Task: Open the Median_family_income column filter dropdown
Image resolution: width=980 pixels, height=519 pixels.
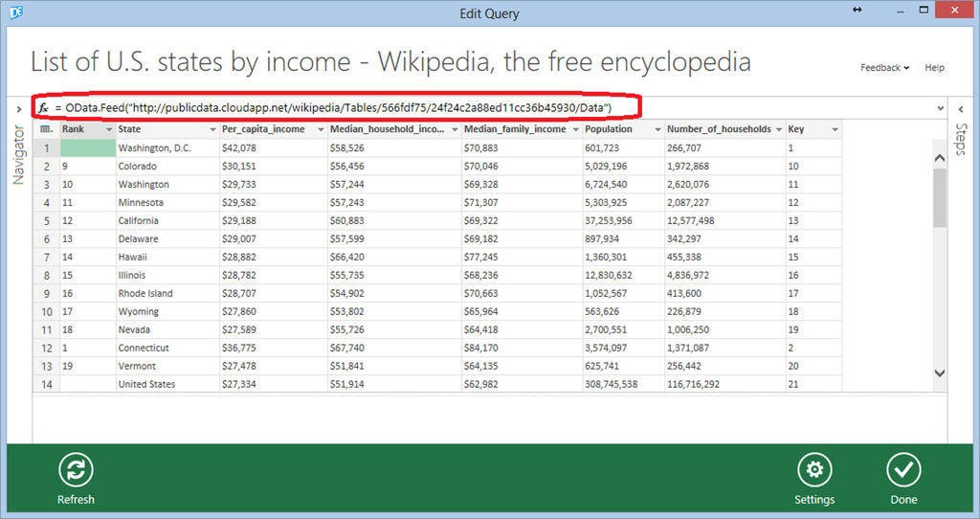Action: coord(575,129)
